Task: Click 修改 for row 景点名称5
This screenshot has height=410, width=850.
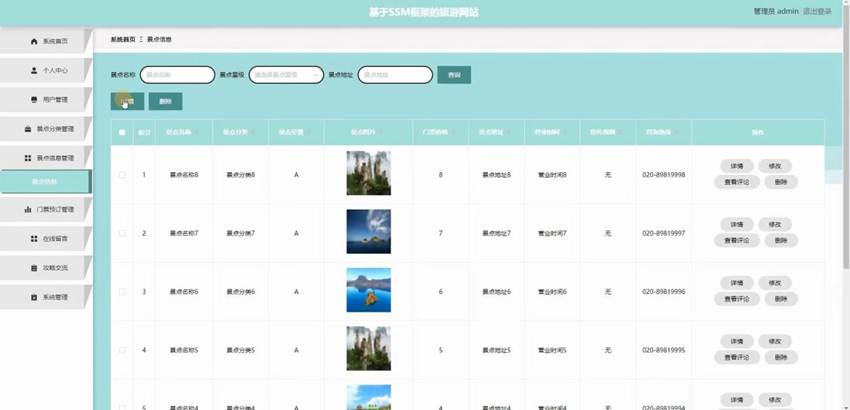Action: [775, 342]
